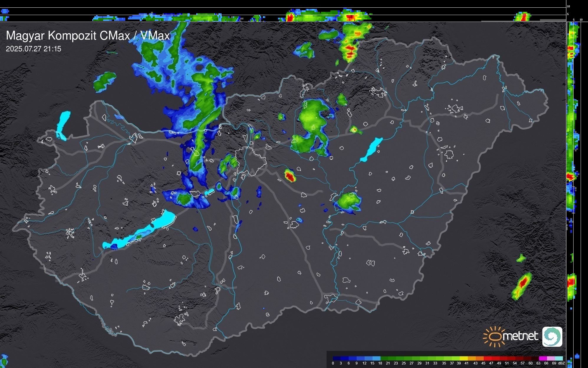Click the Magyar Kompozit CMax / VMax title

click(88, 36)
